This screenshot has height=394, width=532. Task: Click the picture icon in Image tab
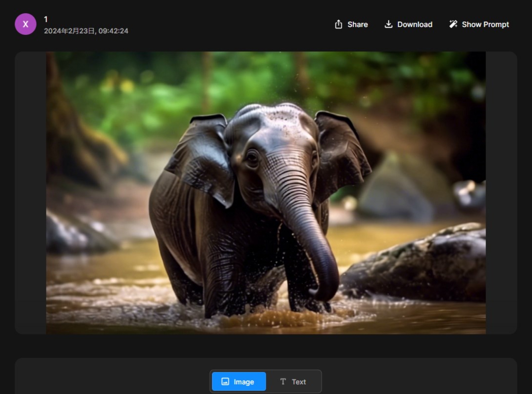[225, 382]
